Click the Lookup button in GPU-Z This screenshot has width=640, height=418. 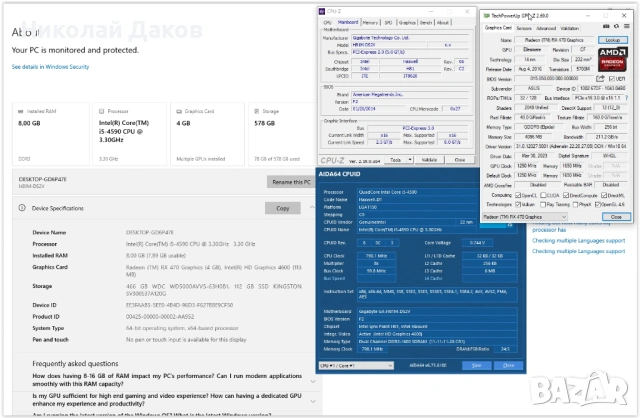613,40
